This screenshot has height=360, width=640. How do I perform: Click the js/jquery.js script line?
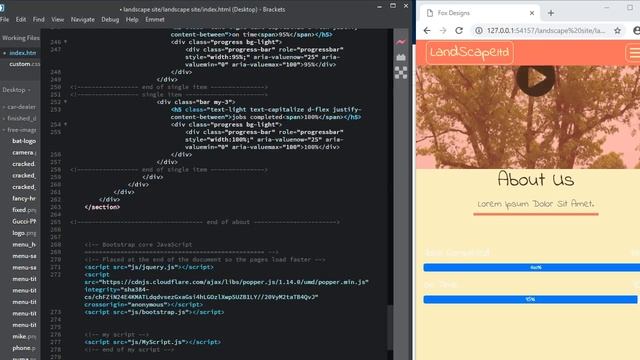tap(149, 267)
